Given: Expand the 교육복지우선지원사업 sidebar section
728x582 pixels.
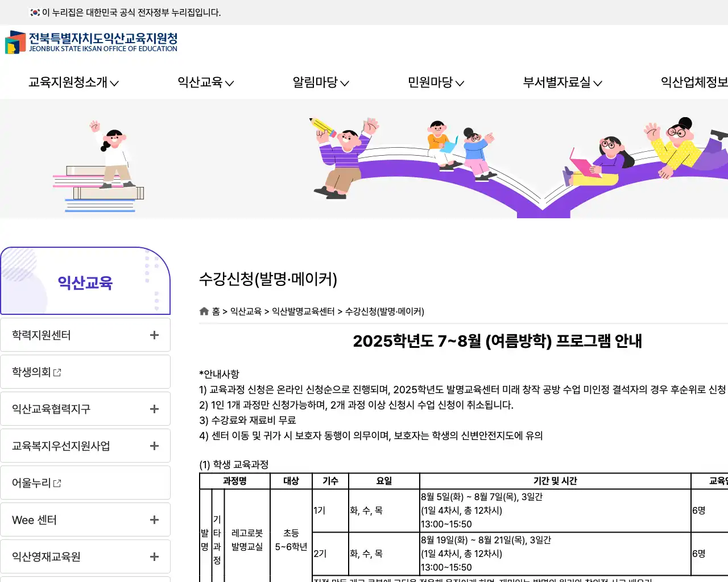Looking at the screenshot, I should (x=154, y=446).
